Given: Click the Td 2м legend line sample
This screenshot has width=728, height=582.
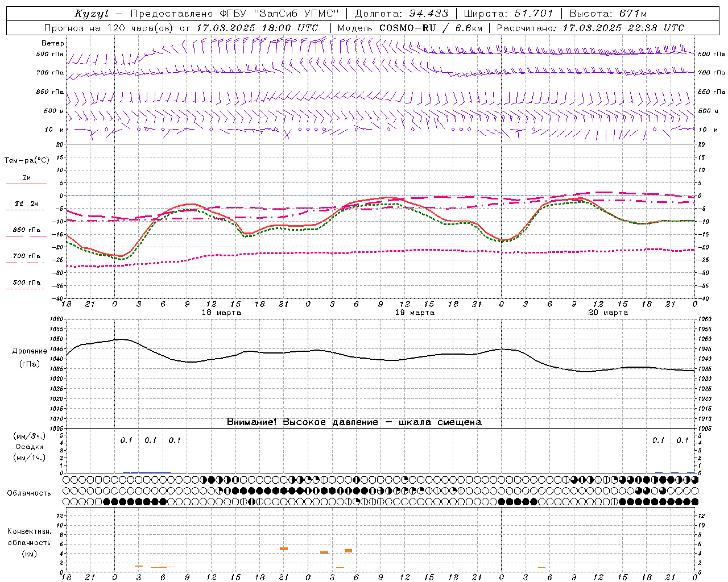Looking at the screenshot, I should tap(25, 210).
